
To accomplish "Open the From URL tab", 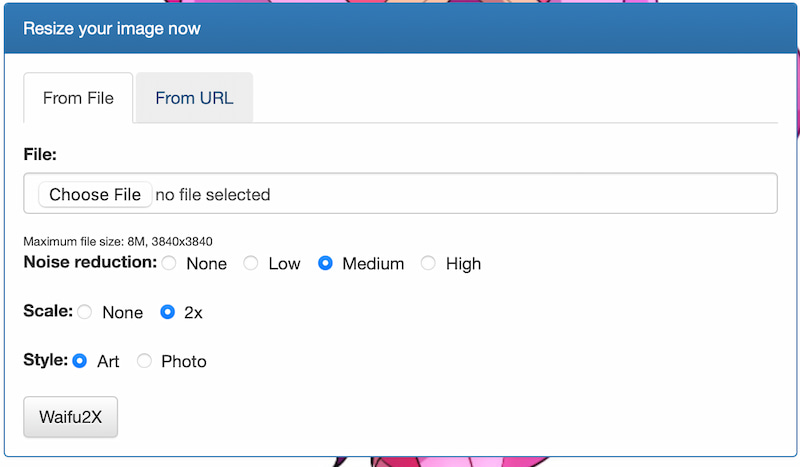I will click(x=194, y=98).
